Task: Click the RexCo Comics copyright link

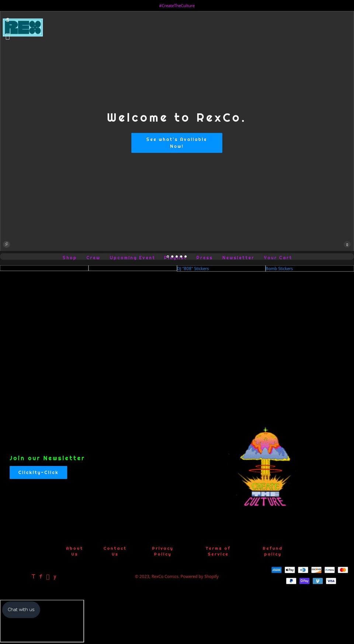Action: (x=165, y=577)
